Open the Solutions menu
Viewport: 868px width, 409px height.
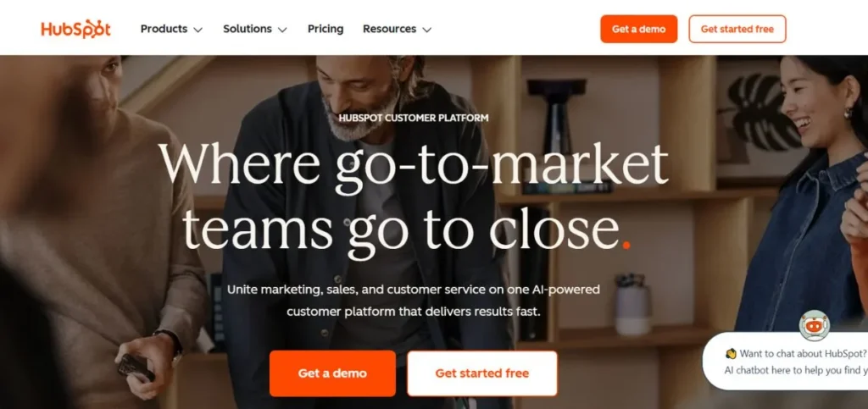(x=255, y=29)
